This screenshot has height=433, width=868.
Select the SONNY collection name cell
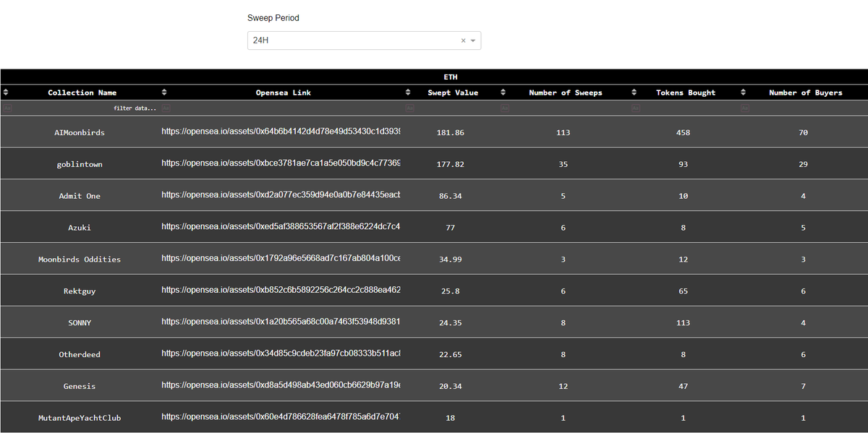(x=80, y=323)
